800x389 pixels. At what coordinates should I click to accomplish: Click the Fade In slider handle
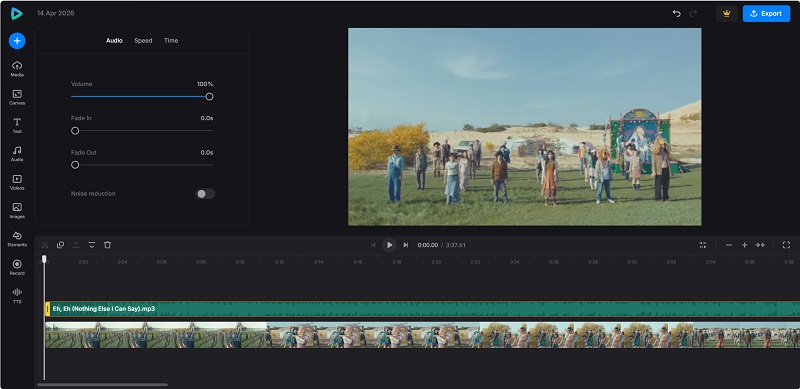point(75,131)
